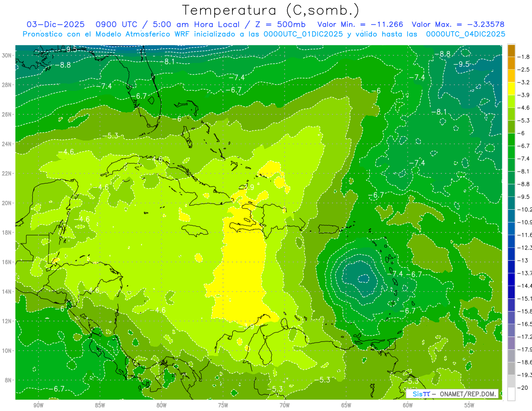Click the '65W' longitude axis label
532x411 pixels.
point(346,405)
